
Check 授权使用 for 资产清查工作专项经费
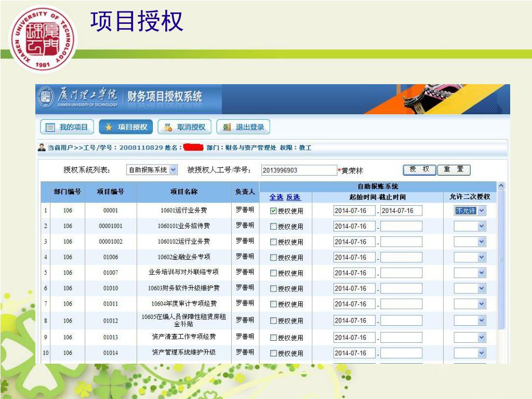click(273, 338)
